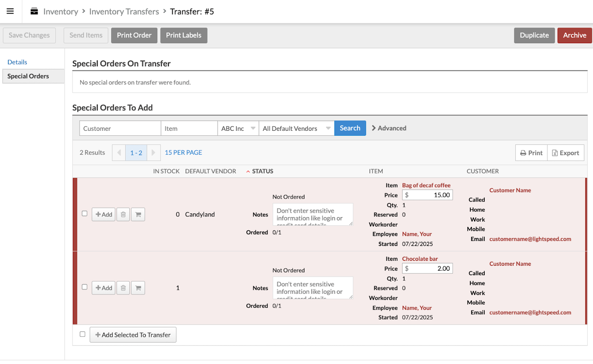The width and height of the screenshot is (593, 364).
Task: Check the Bag of decaf coffee row checkbox
Action: pyautogui.click(x=84, y=213)
